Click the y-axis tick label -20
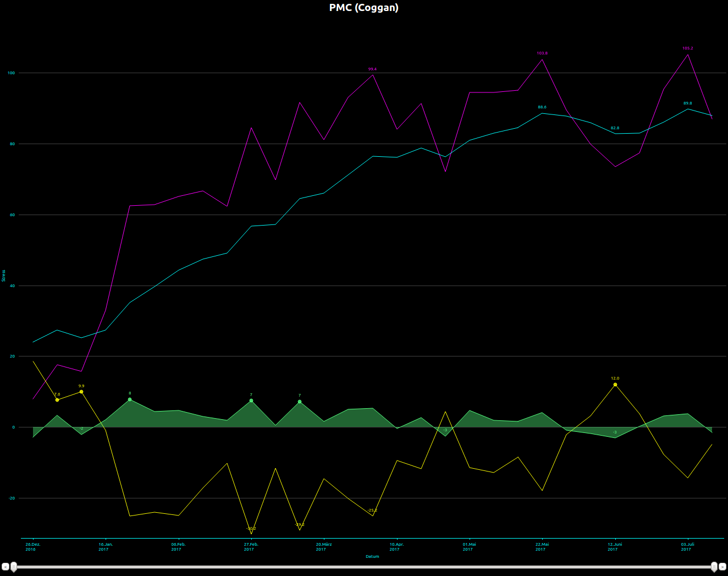Image resolution: width=728 pixels, height=576 pixels. point(12,498)
